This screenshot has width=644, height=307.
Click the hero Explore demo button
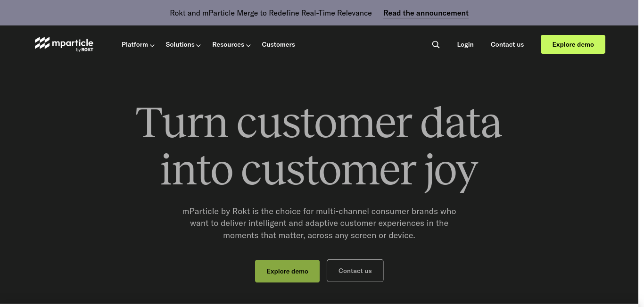tap(287, 271)
